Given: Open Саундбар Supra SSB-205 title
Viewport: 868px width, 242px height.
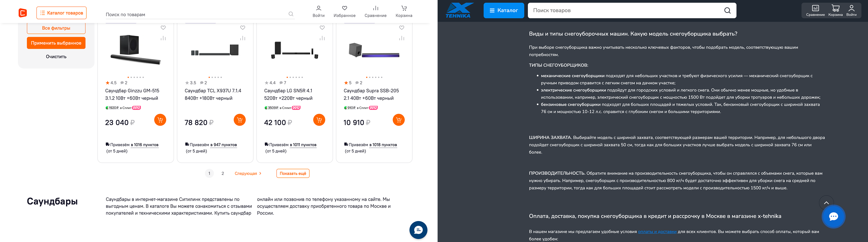Looking at the screenshot, I should coord(371,94).
